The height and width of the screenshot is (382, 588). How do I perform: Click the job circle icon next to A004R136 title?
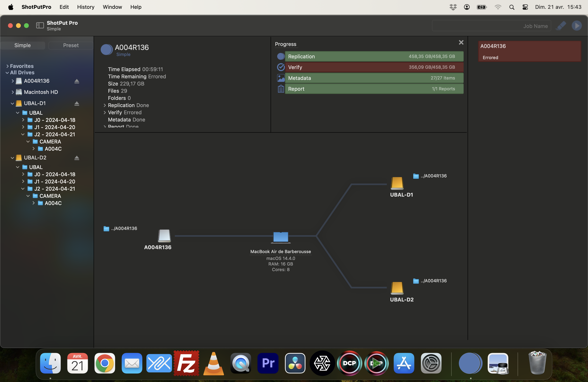pos(106,50)
